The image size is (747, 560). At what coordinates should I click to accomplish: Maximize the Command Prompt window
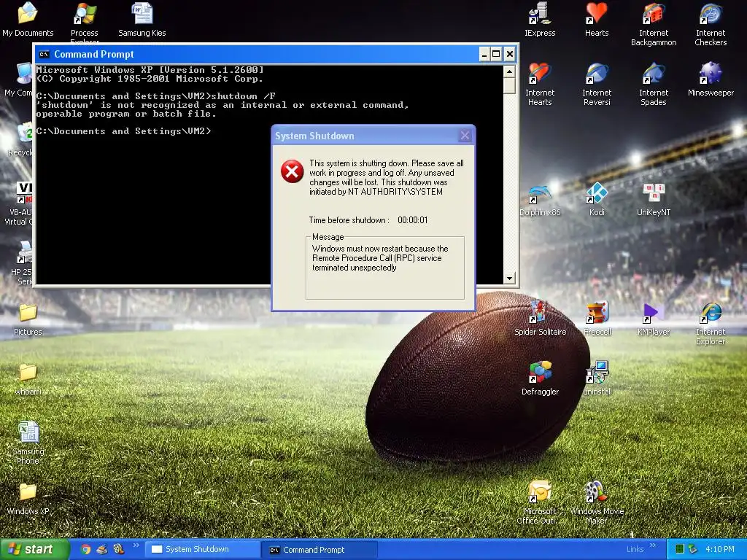click(496, 54)
